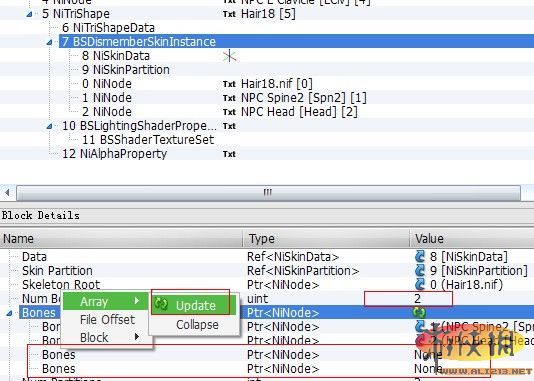Click the horizontal scrollbar thumb
Image resolution: width=534 pixels, height=381 pixels.
point(268,192)
